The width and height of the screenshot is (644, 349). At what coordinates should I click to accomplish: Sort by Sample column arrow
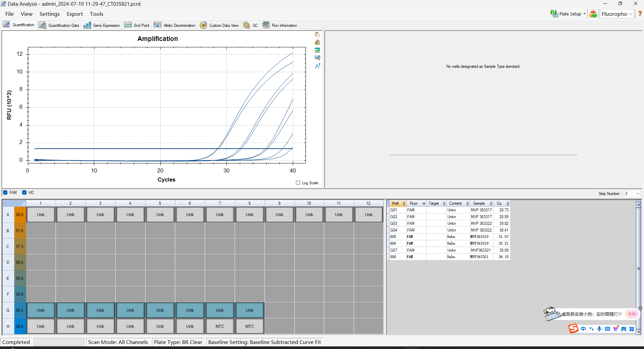[x=491, y=203]
